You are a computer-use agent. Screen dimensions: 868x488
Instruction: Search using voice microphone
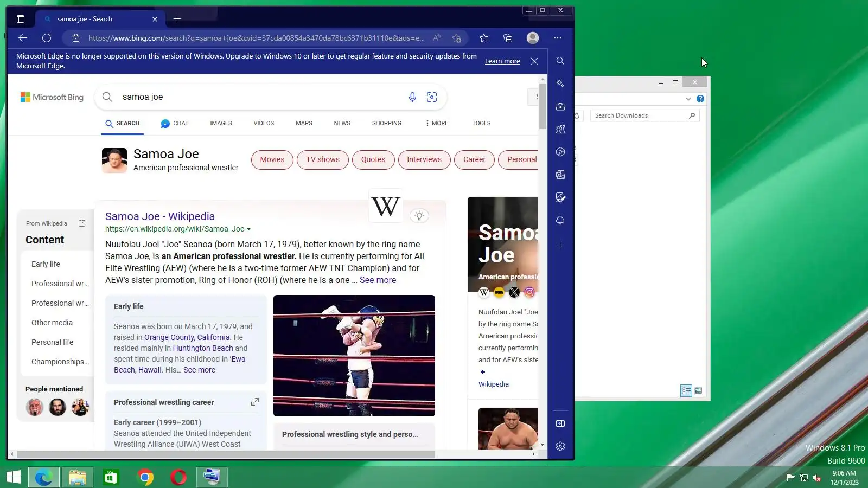[412, 97]
